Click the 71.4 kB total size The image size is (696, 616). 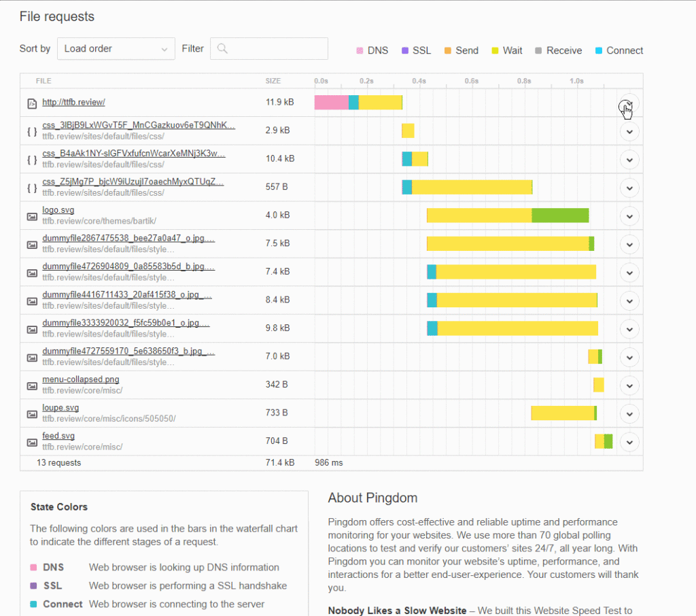pos(280,463)
